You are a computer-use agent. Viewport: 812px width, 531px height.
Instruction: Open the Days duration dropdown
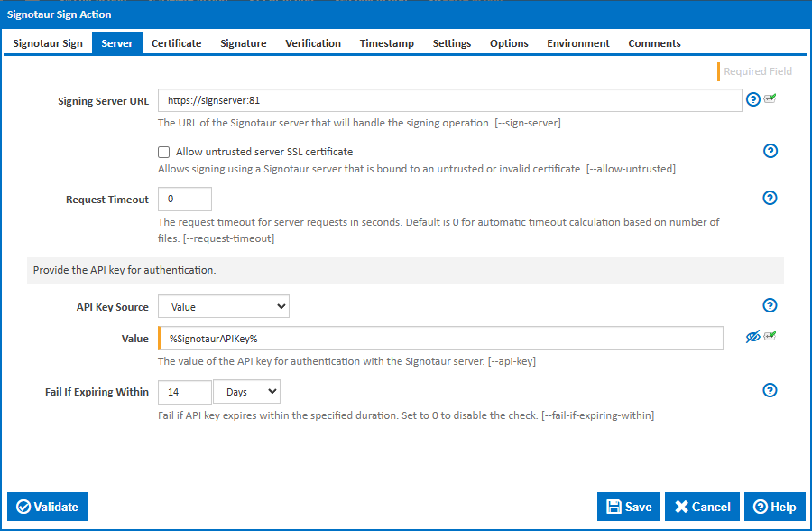[246, 392]
